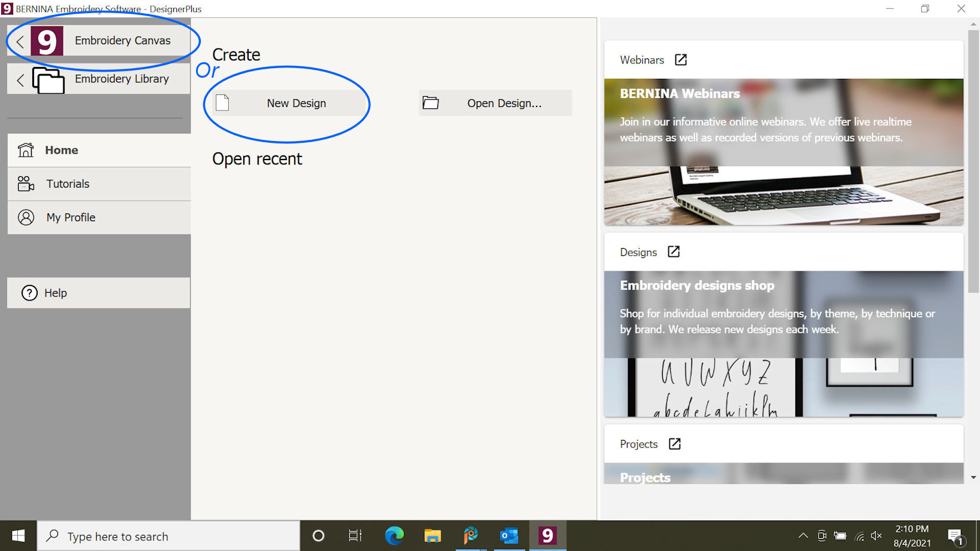This screenshot has width=980, height=551.
Task: Click Open Design button
Action: click(495, 103)
